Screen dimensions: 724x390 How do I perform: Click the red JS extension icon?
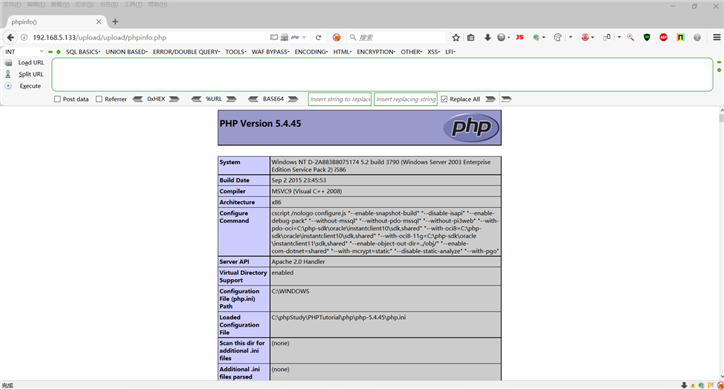click(x=519, y=37)
